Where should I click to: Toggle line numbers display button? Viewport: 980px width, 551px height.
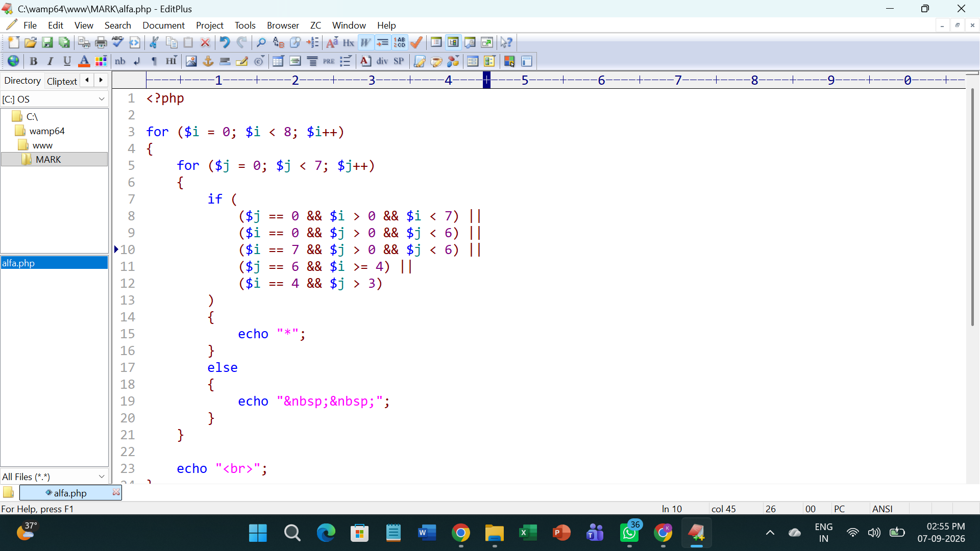[400, 43]
